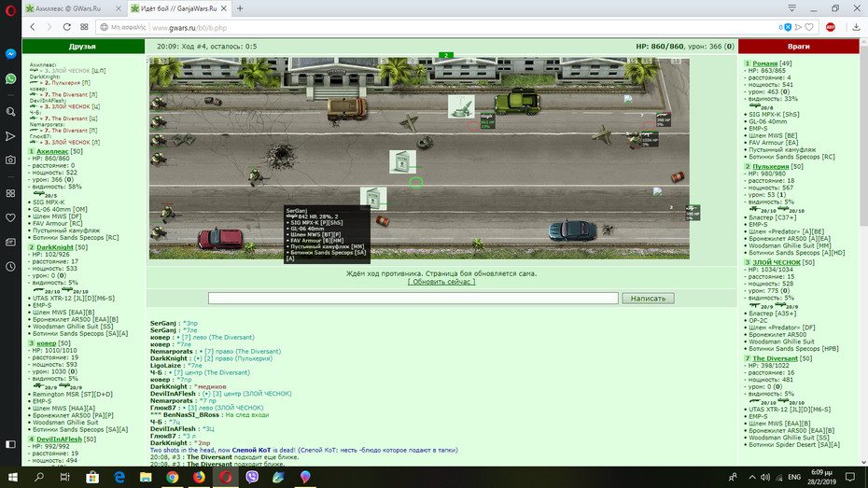Screen dimensions: 868x488
Task: Click the green target circle on road
Action: 415,182
